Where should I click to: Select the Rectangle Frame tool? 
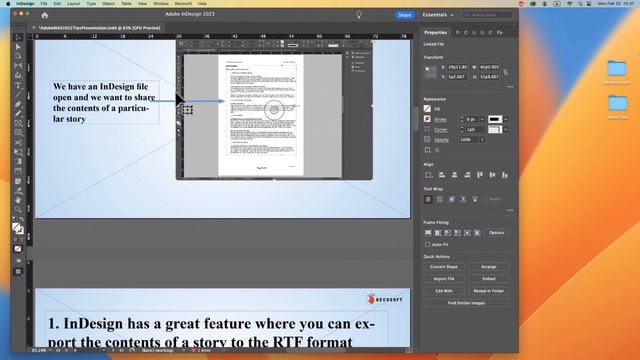pos(18,123)
